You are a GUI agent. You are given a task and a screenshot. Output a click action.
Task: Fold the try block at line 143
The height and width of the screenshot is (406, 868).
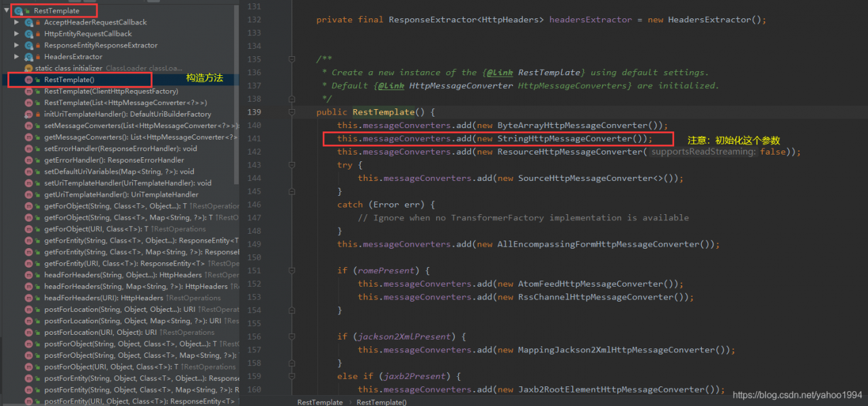click(x=292, y=165)
